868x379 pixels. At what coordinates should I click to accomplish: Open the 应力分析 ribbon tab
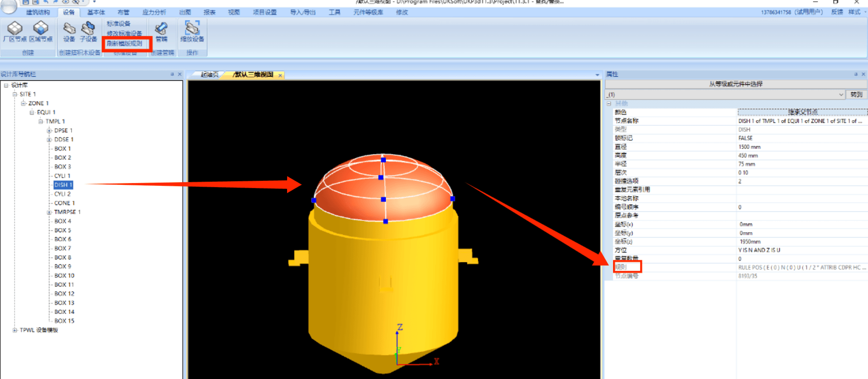[x=154, y=12]
